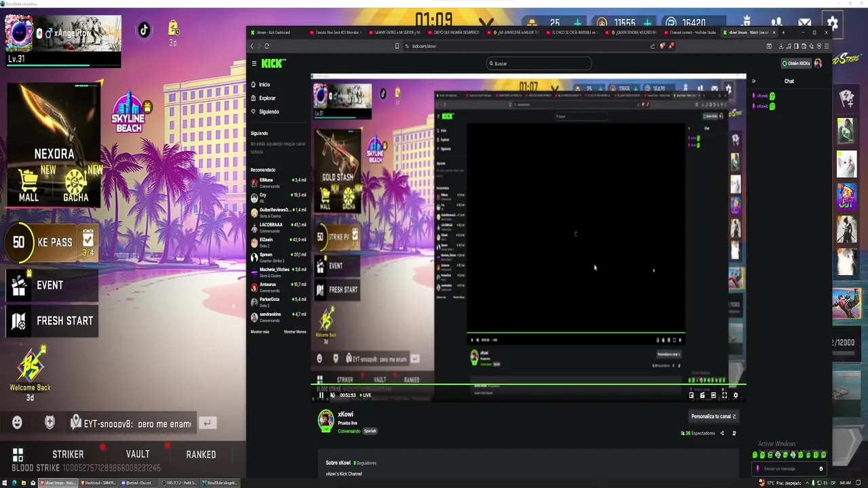The image size is (868, 488).
Task: Open recommended channel Spreen
Action: (279, 258)
